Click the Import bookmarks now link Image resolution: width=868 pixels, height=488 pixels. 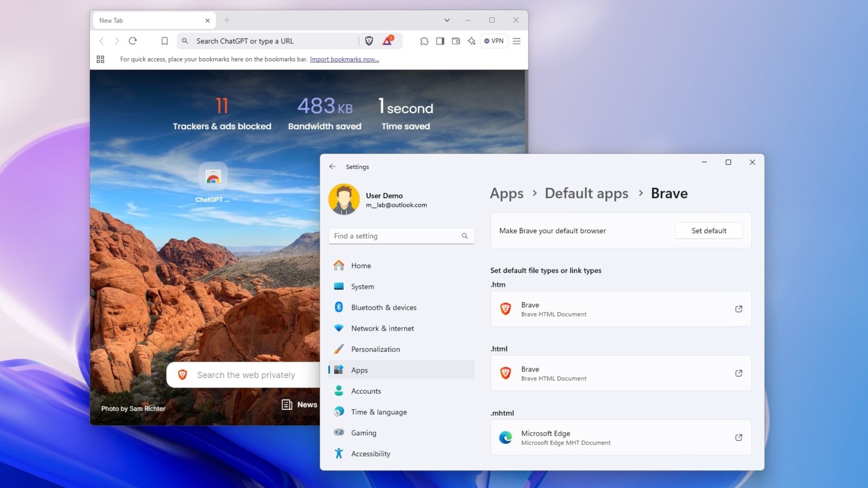pyautogui.click(x=344, y=59)
